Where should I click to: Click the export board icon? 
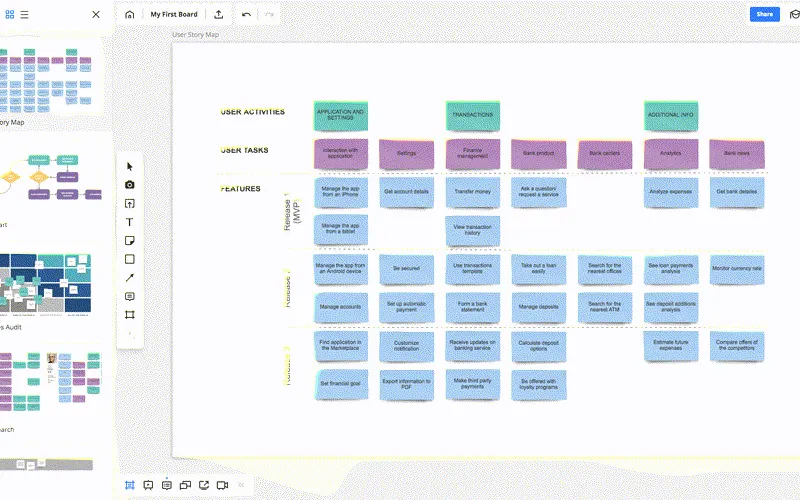pos(218,14)
